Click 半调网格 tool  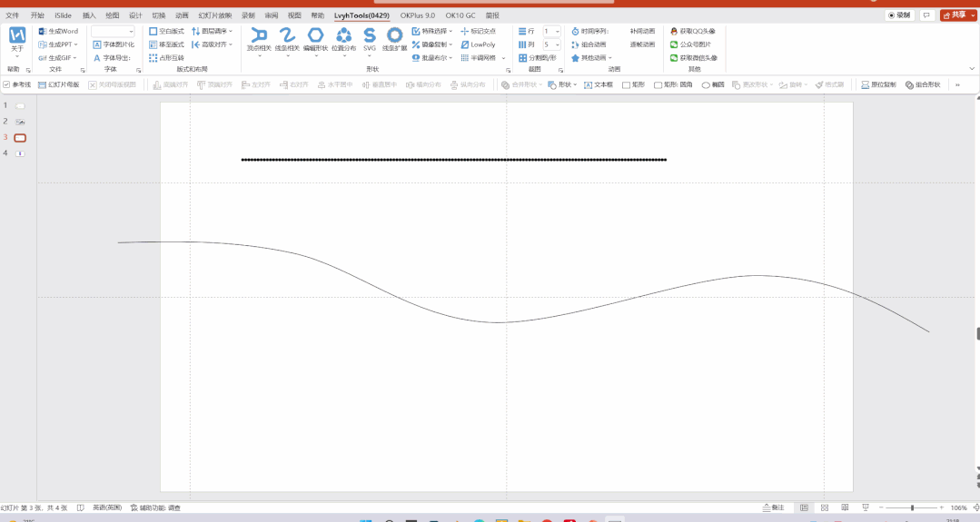(478, 58)
